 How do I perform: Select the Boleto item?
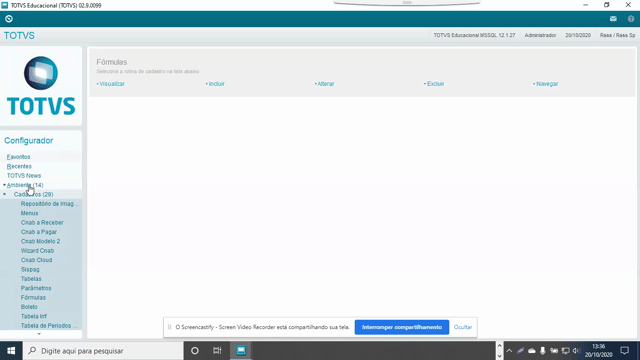point(29,307)
